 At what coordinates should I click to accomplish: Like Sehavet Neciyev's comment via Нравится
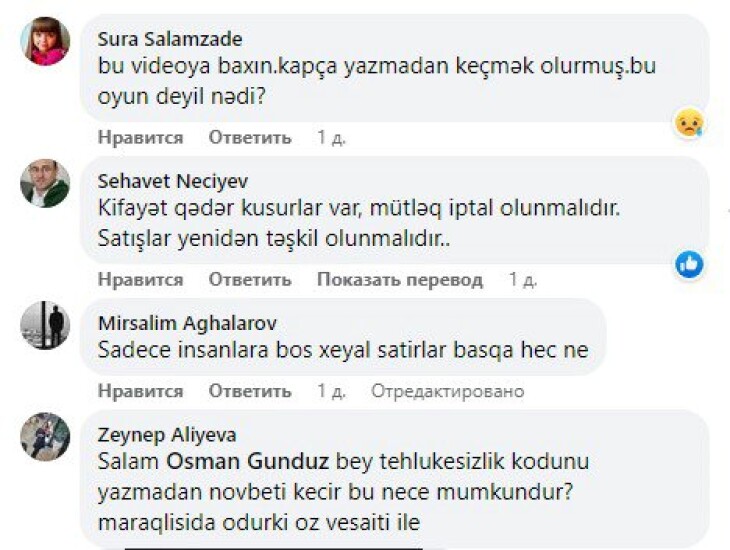point(140,280)
